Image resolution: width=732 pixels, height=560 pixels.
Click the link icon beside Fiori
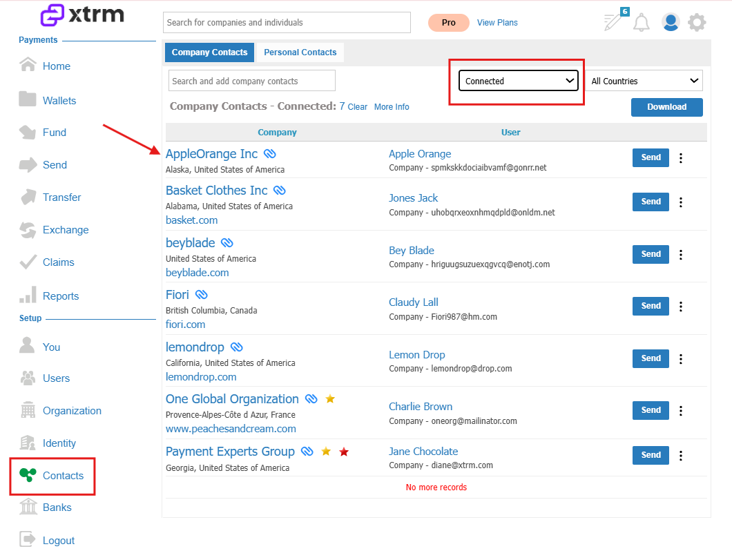[x=201, y=294]
